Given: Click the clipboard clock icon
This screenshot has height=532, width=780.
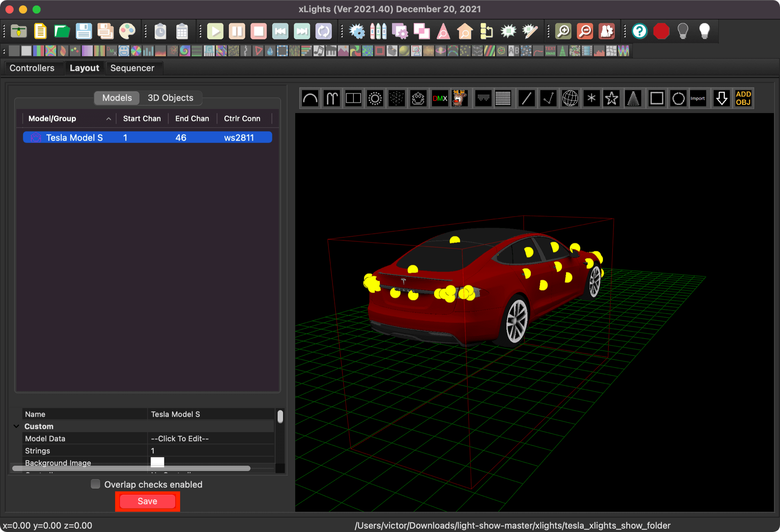Looking at the screenshot, I should point(160,31).
